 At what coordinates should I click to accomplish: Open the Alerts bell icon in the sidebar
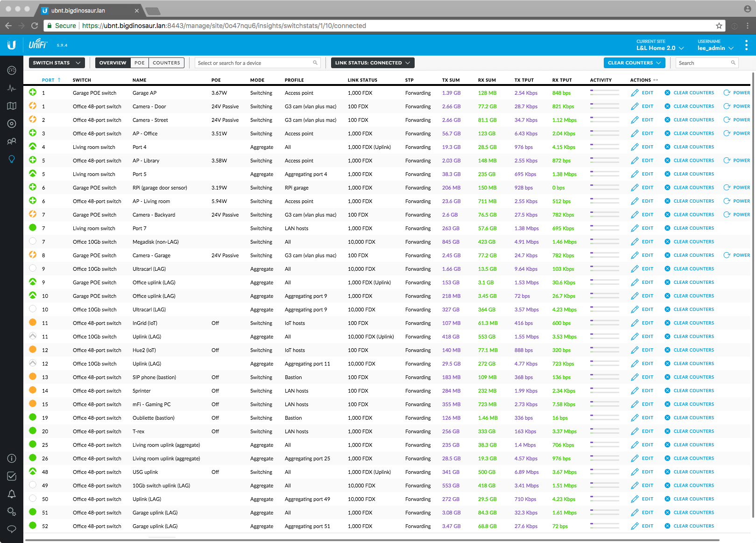12,494
